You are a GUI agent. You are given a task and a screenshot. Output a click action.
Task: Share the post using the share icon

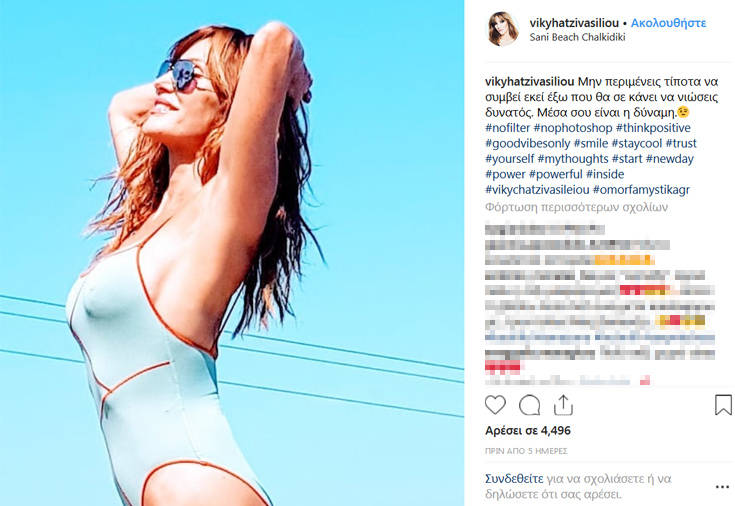563,405
